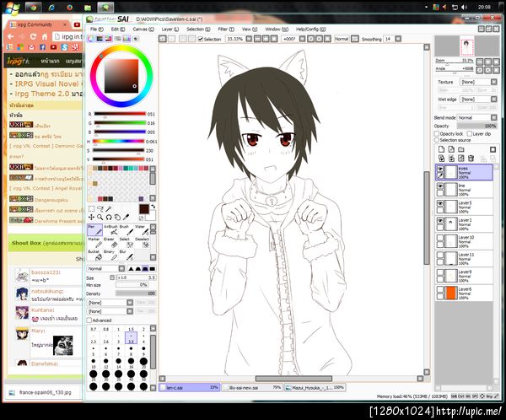Create a new layer in layer panel
This screenshot has width=506, height=420.
(x=441, y=149)
